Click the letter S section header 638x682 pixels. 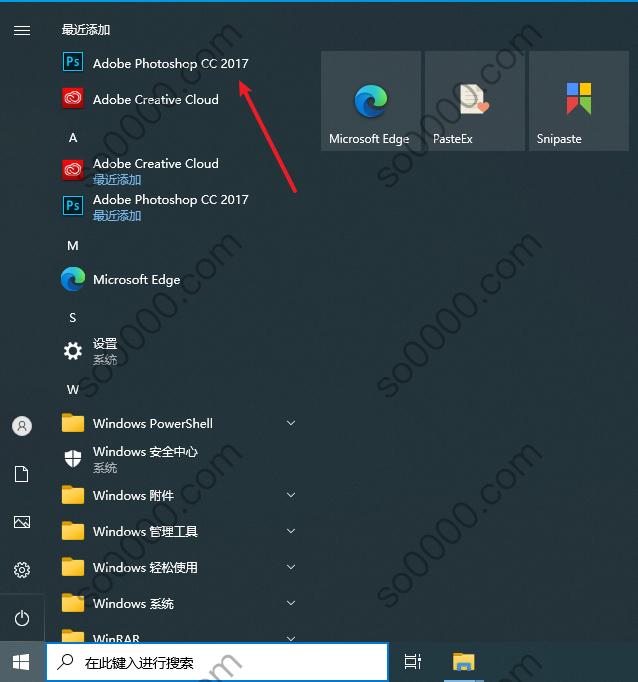tap(73, 318)
